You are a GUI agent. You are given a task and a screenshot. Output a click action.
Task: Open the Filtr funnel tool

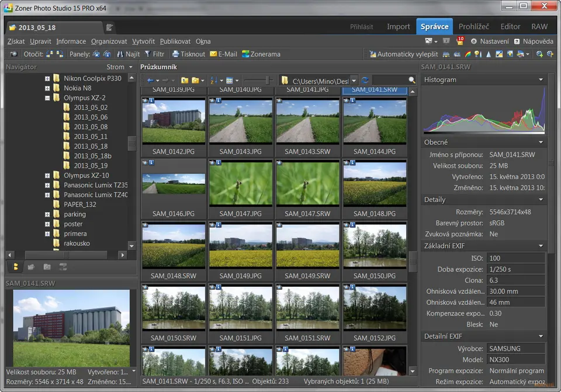(x=148, y=54)
